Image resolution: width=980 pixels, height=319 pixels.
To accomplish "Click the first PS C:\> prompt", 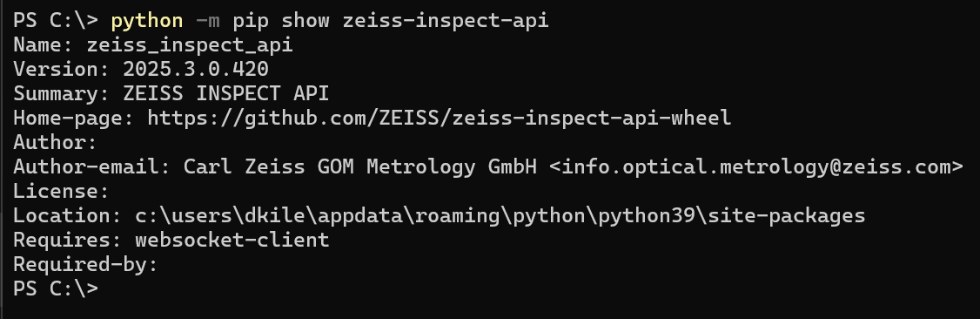I will [x=56, y=21].
